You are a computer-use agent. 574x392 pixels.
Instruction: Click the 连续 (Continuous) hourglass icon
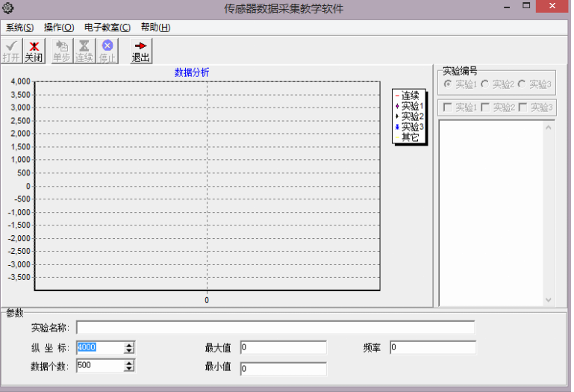84,46
